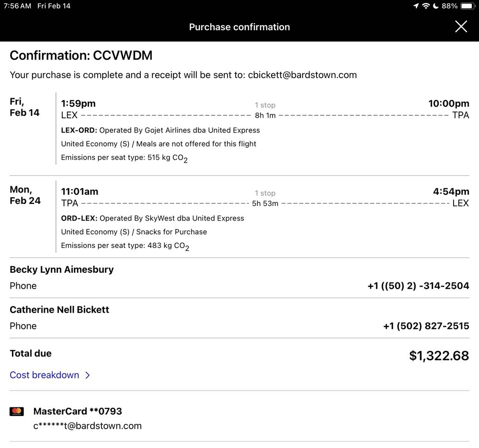
Task: Tap the $1,322.68 total due amount
Action: click(x=439, y=356)
